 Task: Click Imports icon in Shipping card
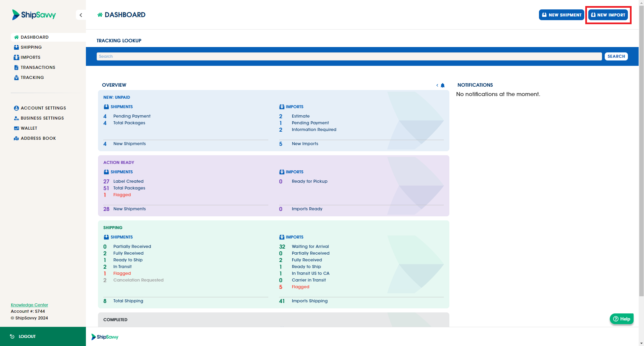pos(282,237)
